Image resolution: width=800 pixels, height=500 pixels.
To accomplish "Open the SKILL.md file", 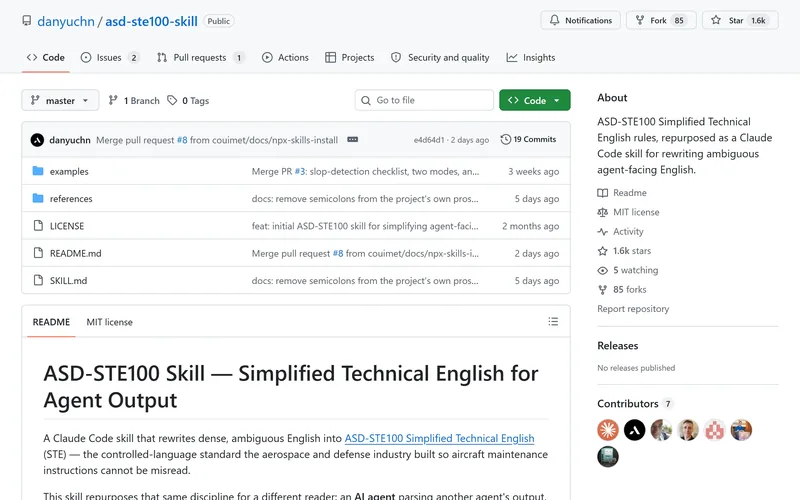I will [68, 281].
